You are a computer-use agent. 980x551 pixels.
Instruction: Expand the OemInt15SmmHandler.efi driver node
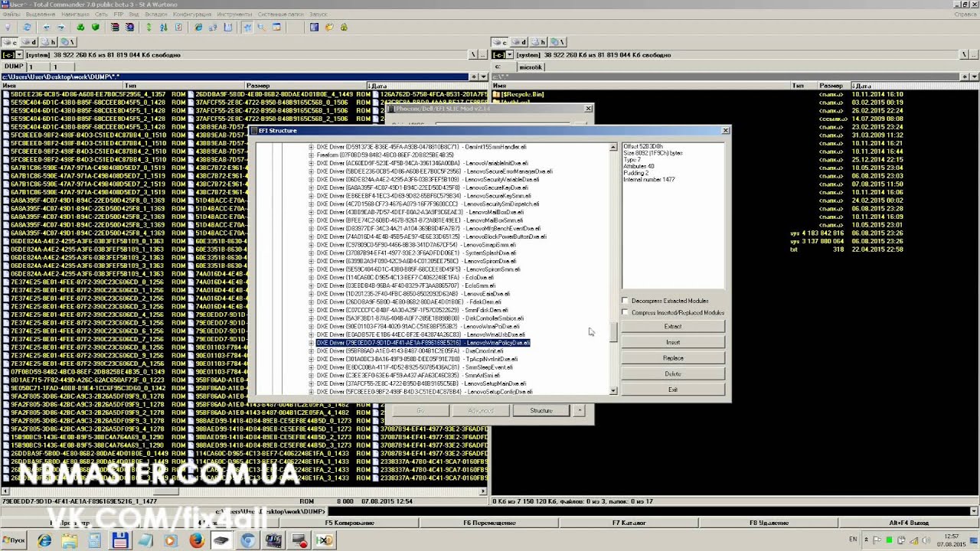point(311,146)
